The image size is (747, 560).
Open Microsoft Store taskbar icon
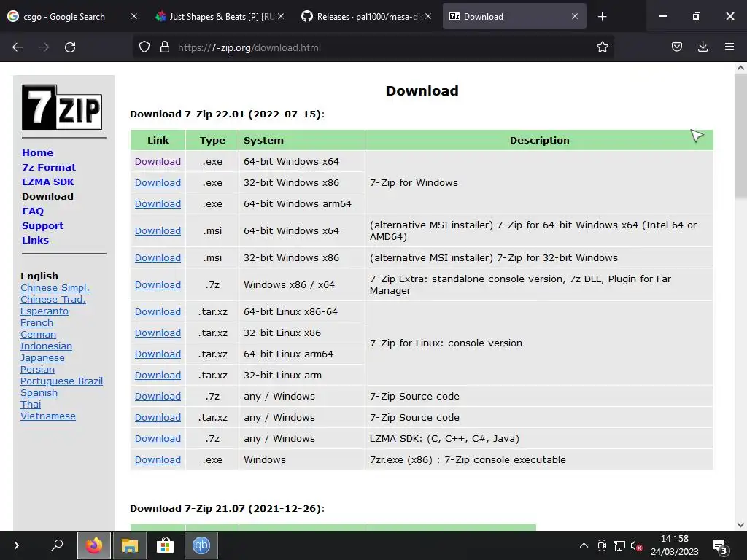point(166,545)
